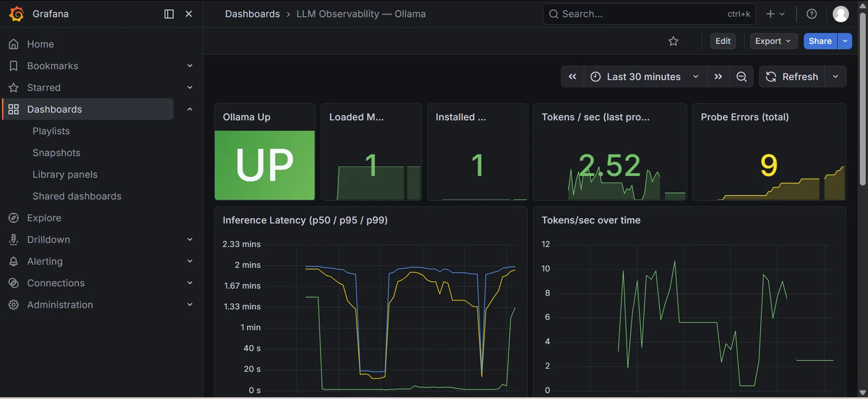
Task: Click the Ollama Up panel title
Action: [246, 117]
